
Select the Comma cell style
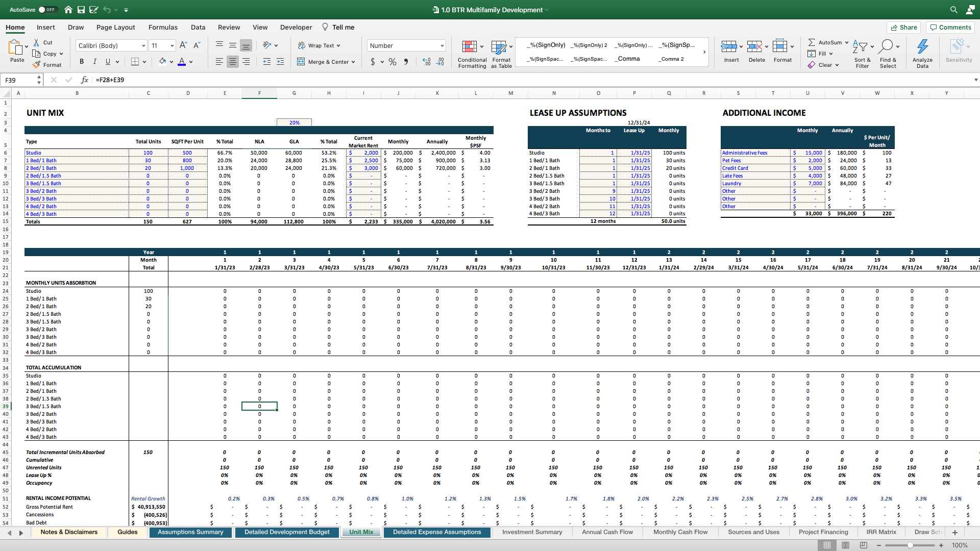(x=628, y=59)
